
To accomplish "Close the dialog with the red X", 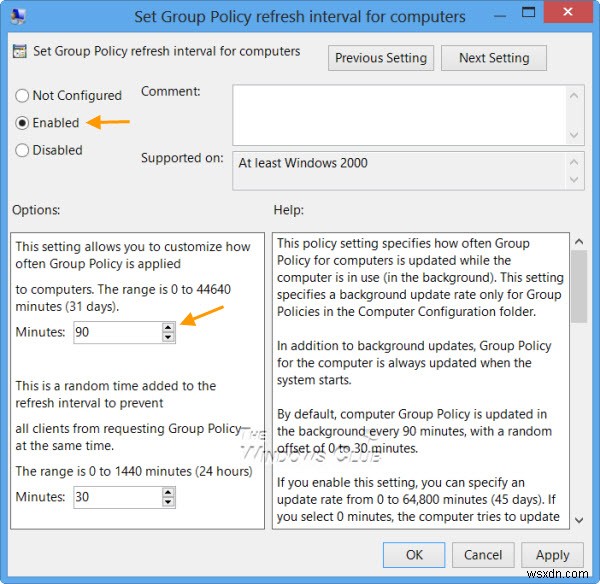I will point(568,12).
